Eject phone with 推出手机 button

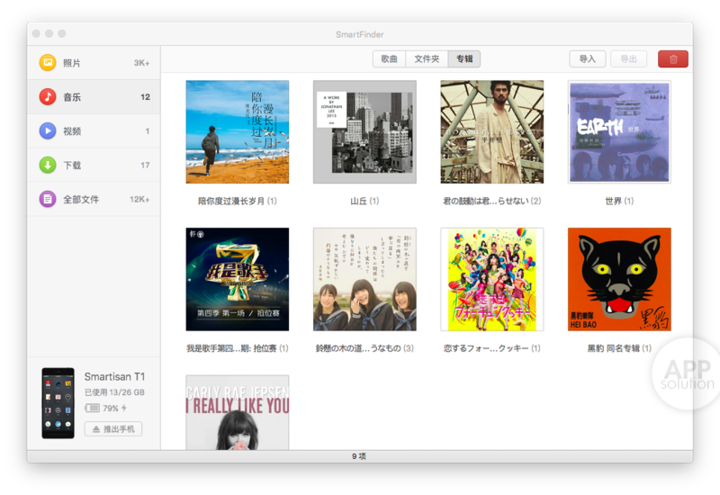pos(112,429)
